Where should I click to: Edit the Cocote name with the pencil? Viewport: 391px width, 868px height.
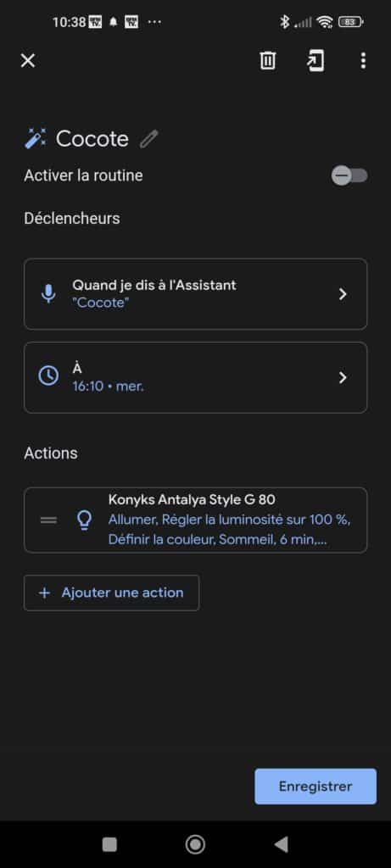point(149,139)
